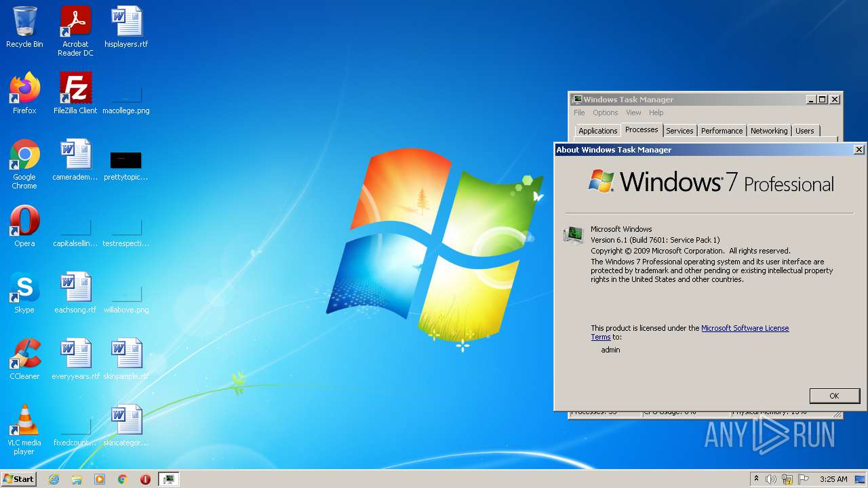Launch Internet Explorer from the taskbar
This screenshot has height=488, width=868.
pyautogui.click(x=54, y=479)
